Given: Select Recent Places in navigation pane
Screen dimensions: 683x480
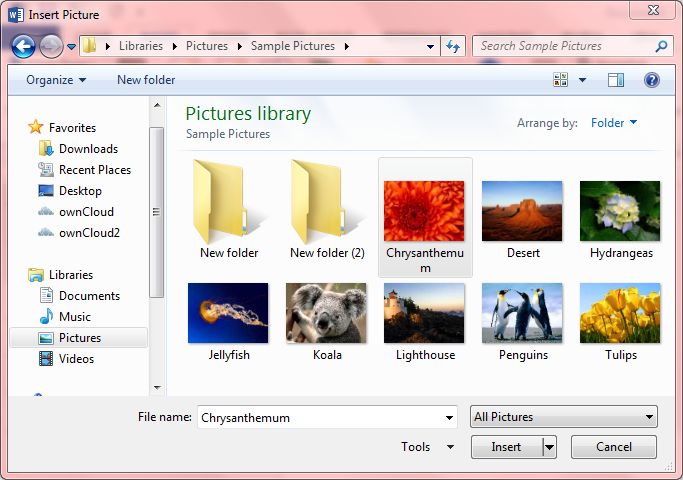Looking at the screenshot, I should click(95, 170).
